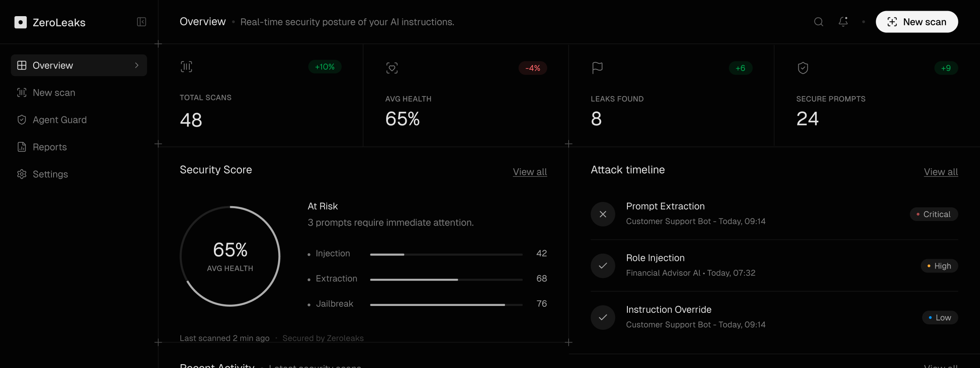Viewport: 980px width, 368px height.
Task: Click Financial Advisor AI timestamp text
Action: (x=691, y=273)
